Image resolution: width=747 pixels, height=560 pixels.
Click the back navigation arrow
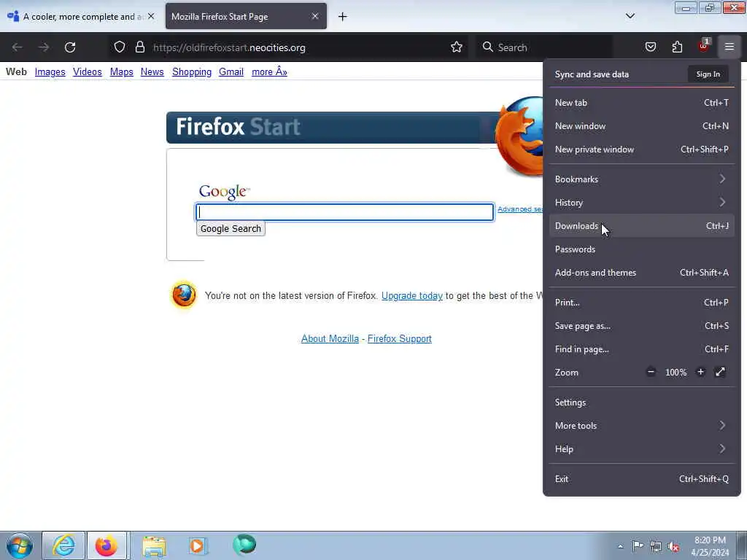(18, 47)
